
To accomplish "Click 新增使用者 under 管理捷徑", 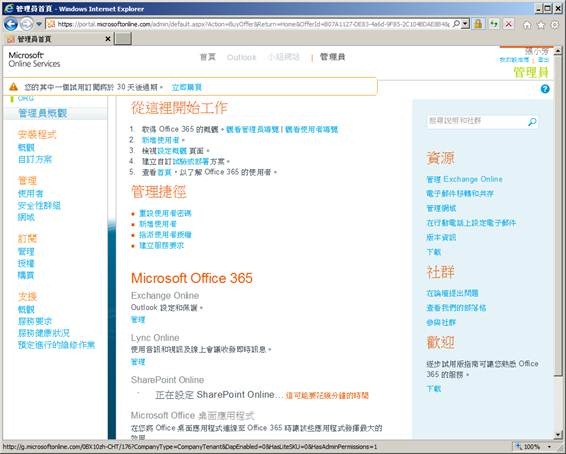I will (158, 224).
